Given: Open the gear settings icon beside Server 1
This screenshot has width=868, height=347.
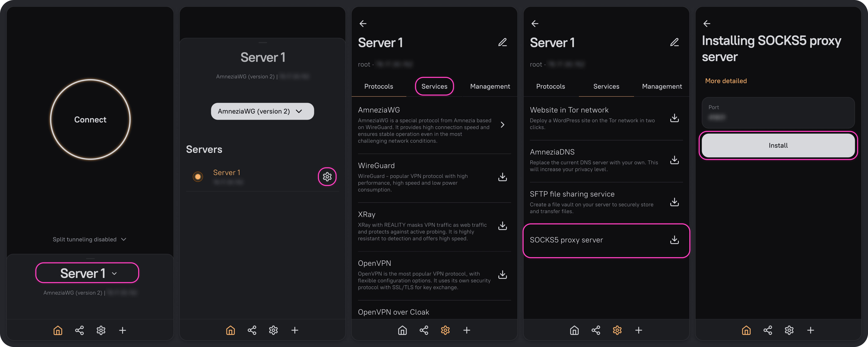Looking at the screenshot, I should (x=327, y=177).
